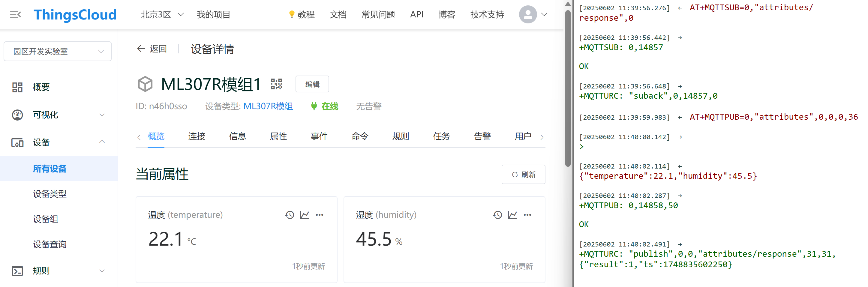Viewport: 868px width, 287px height.
Task: Switch to the 告警 tab
Action: (x=482, y=136)
